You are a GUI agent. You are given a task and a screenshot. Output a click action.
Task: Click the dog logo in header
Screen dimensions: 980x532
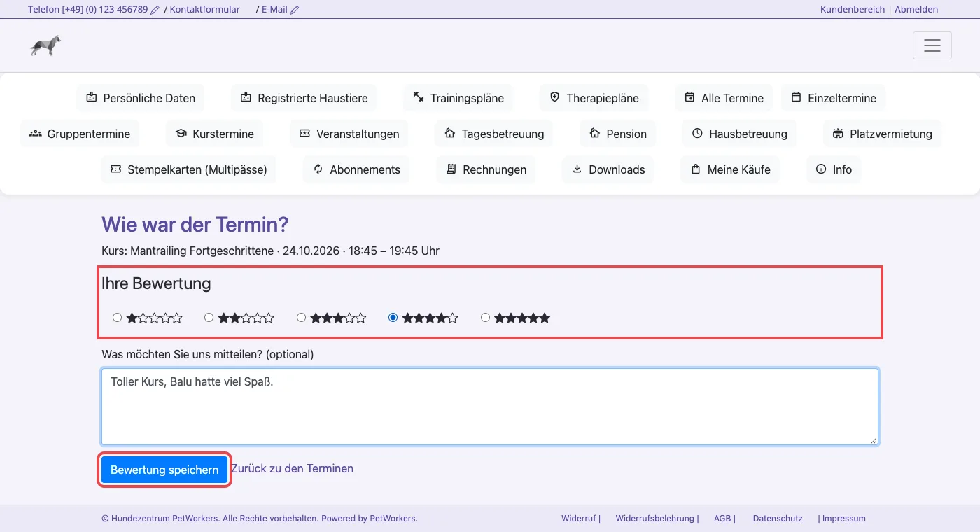point(45,45)
